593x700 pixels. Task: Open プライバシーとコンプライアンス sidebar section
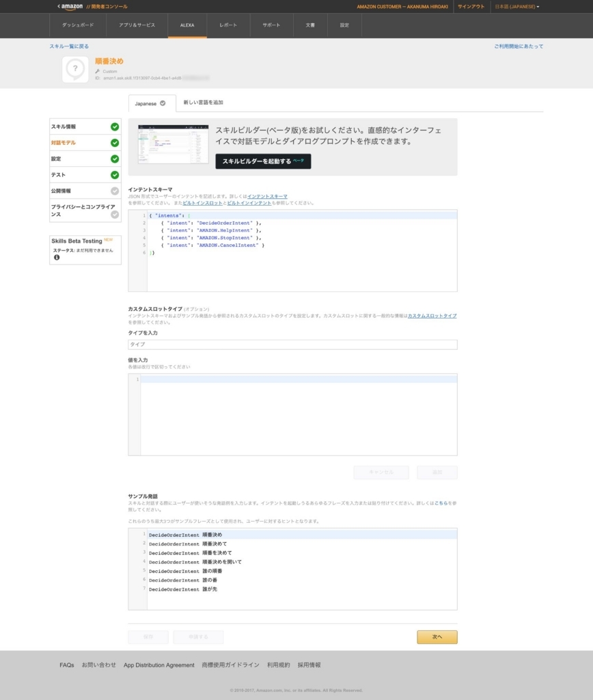(85, 211)
